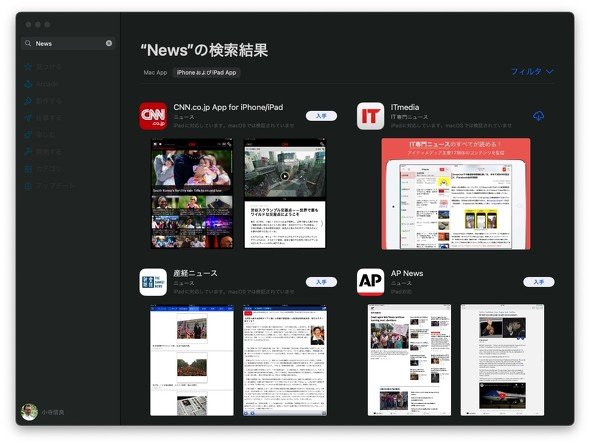
Task: Switch to the Mac App tab
Action: (155, 73)
